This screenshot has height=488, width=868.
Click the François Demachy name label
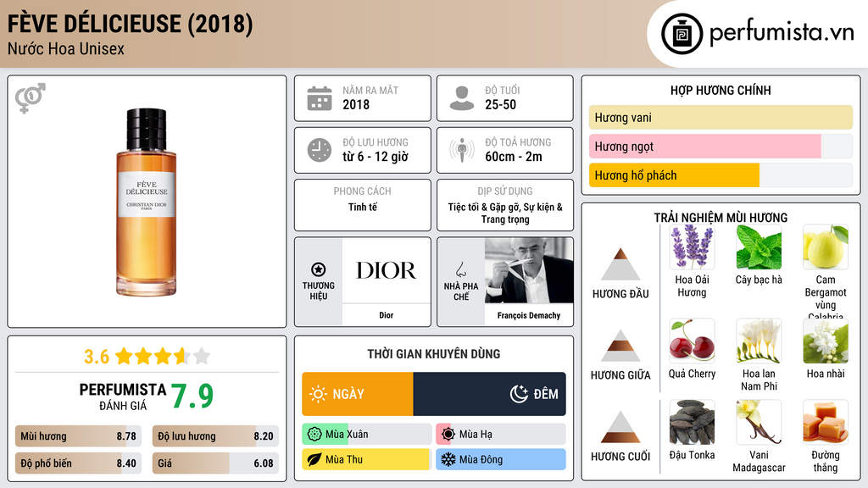pyautogui.click(x=529, y=315)
